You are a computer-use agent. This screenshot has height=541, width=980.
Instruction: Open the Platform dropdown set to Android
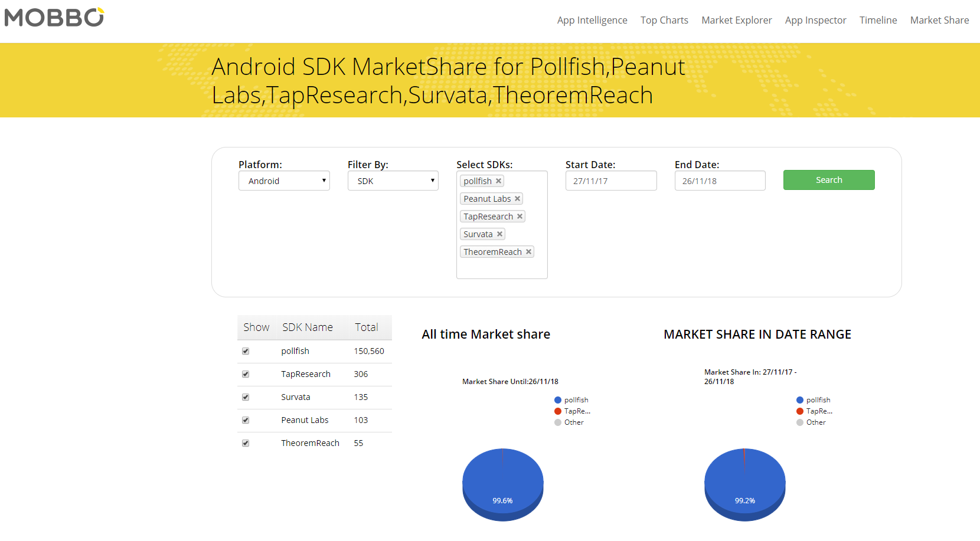(284, 181)
